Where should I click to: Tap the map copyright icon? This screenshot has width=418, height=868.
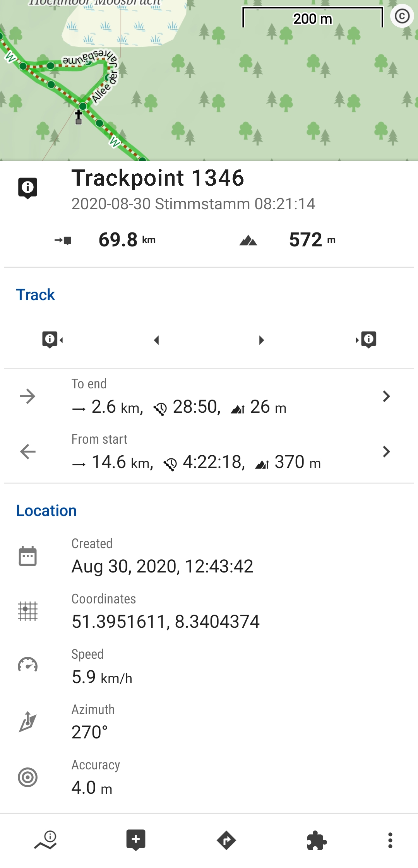point(402,16)
